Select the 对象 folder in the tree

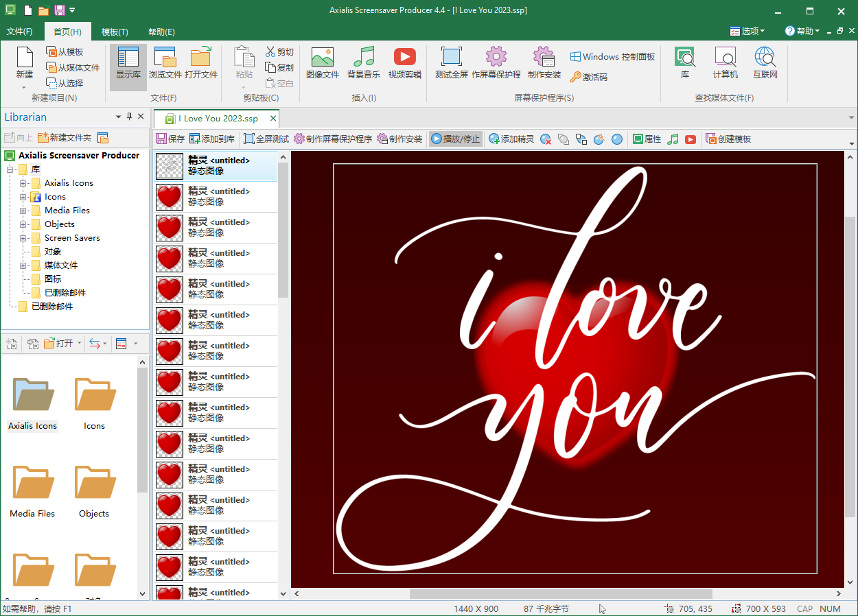(x=53, y=251)
